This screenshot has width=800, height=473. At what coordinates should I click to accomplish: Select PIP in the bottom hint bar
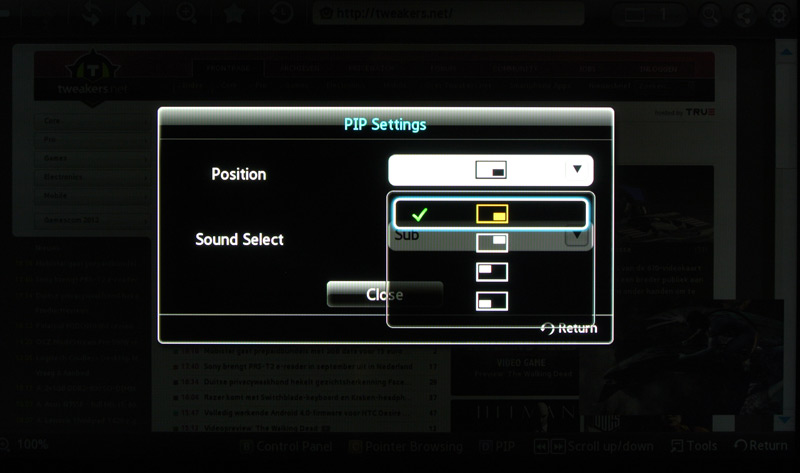pos(497,447)
